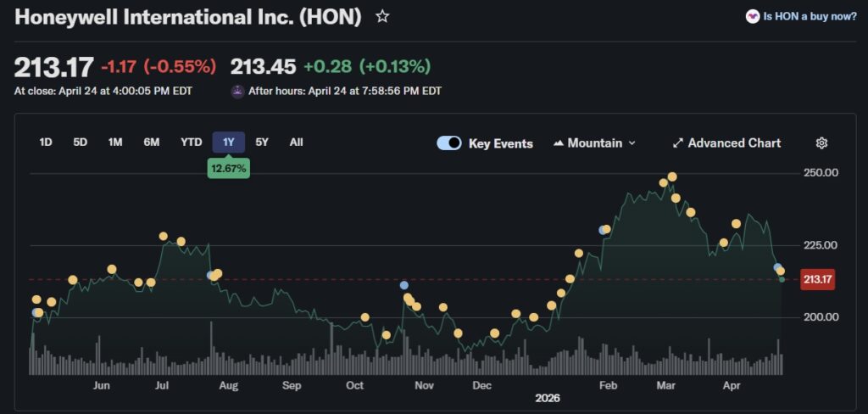Switch to the 1M range

point(115,143)
